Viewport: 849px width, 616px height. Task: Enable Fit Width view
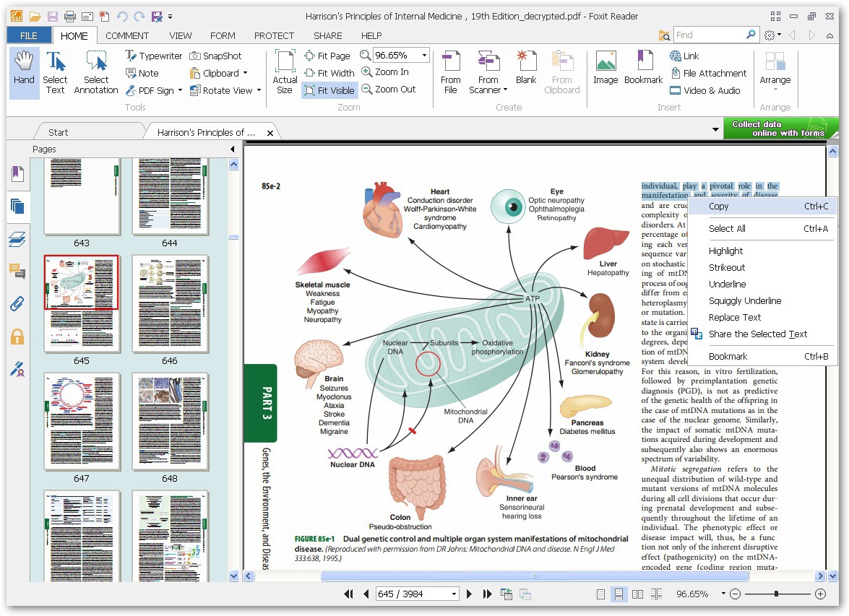point(329,73)
